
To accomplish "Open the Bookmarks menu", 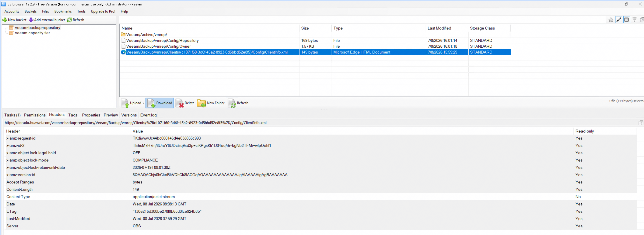I will (63, 11).
